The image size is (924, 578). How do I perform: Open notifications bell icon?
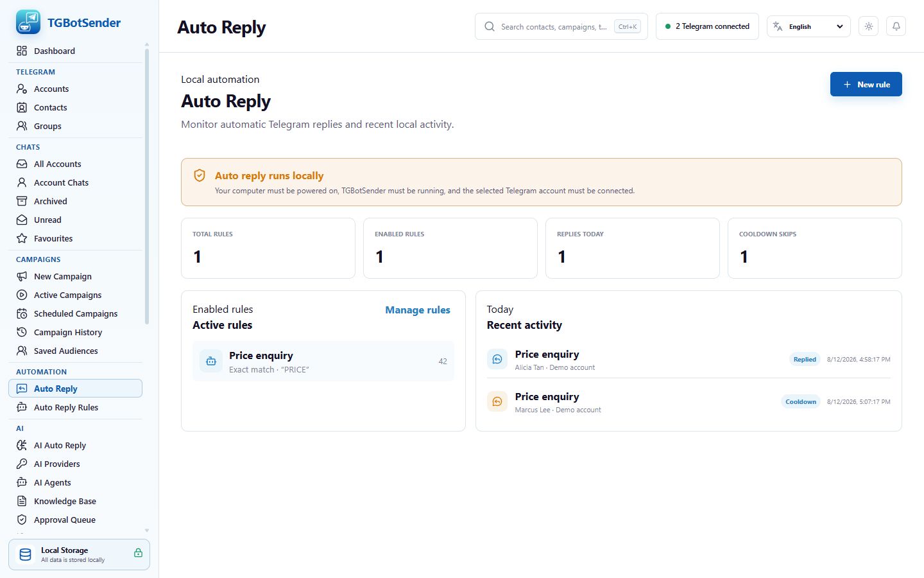tap(896, 26)
